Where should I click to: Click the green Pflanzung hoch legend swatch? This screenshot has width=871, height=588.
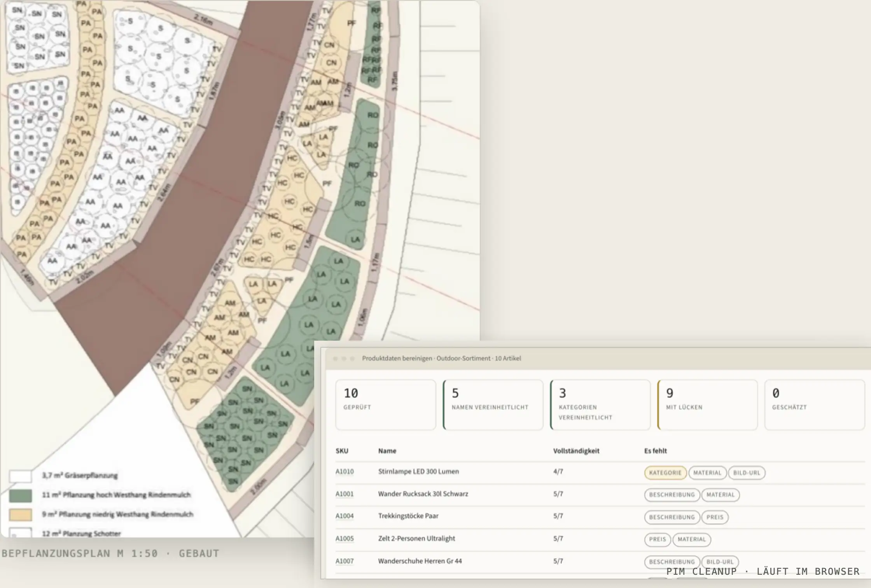point(21,495)
